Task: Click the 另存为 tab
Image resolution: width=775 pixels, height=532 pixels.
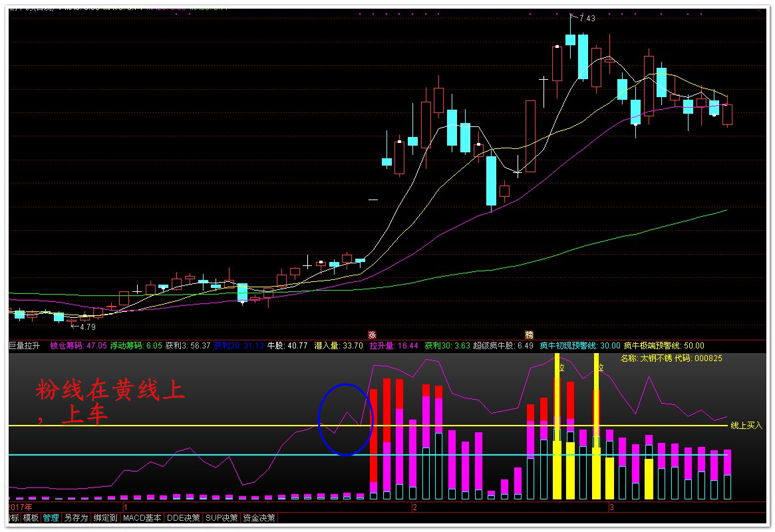Action: click(76, 517)
